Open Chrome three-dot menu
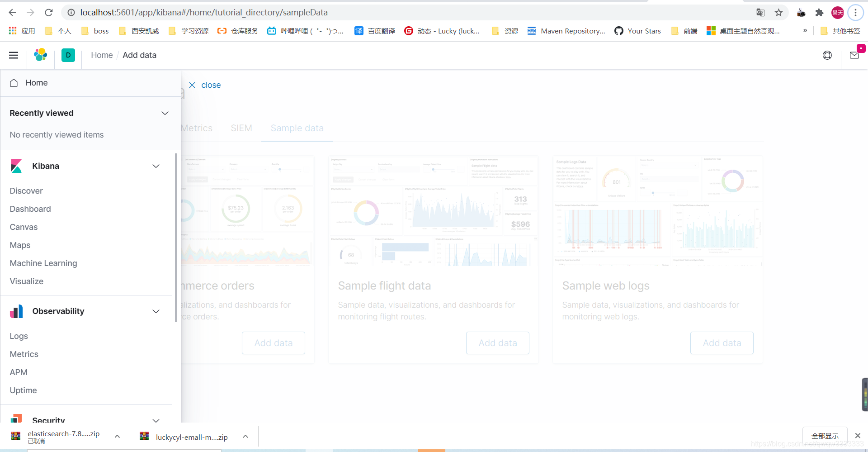 coord(855,13)
